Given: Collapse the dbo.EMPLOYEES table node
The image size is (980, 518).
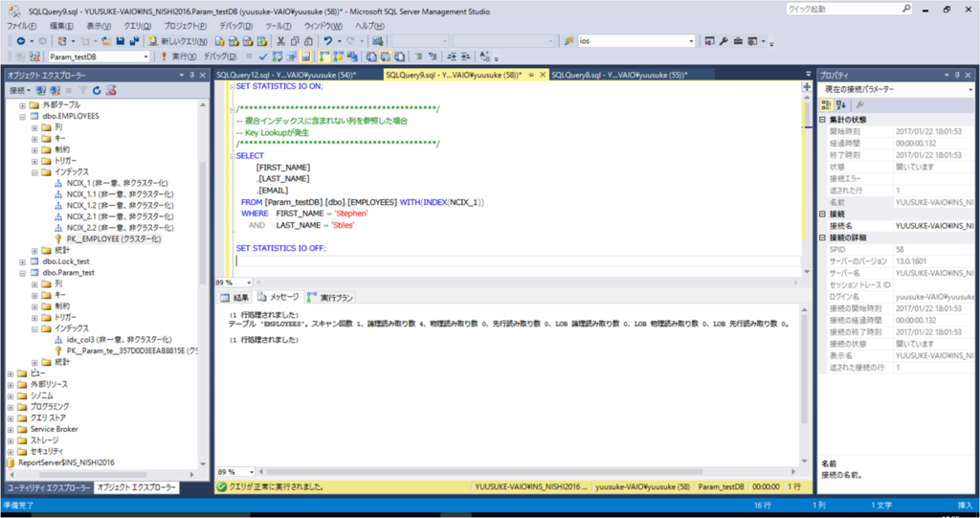Looking at the screenshot, I should coord(23,117).
